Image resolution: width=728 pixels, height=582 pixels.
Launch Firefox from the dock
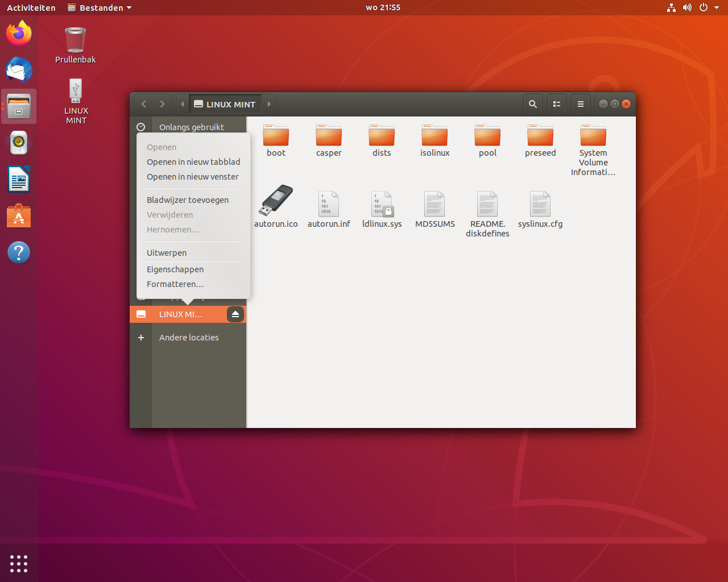coord(19,34)
